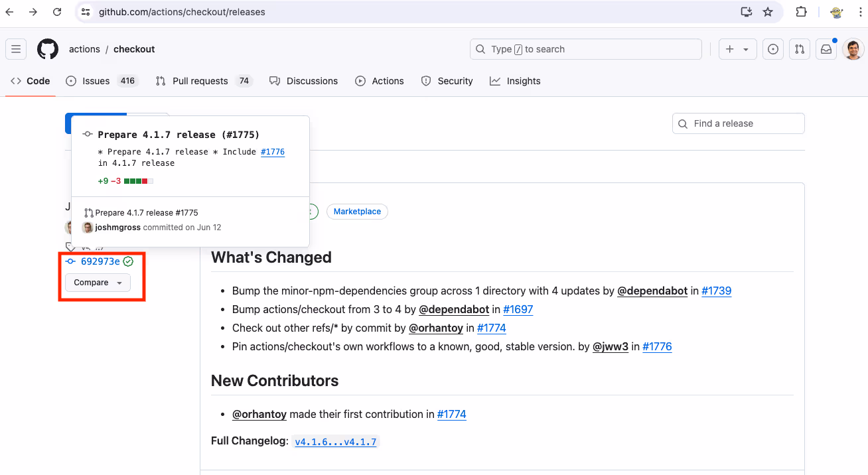
Task: Focus the 'Find a release' search field
Action: click(x=739, y=123)
